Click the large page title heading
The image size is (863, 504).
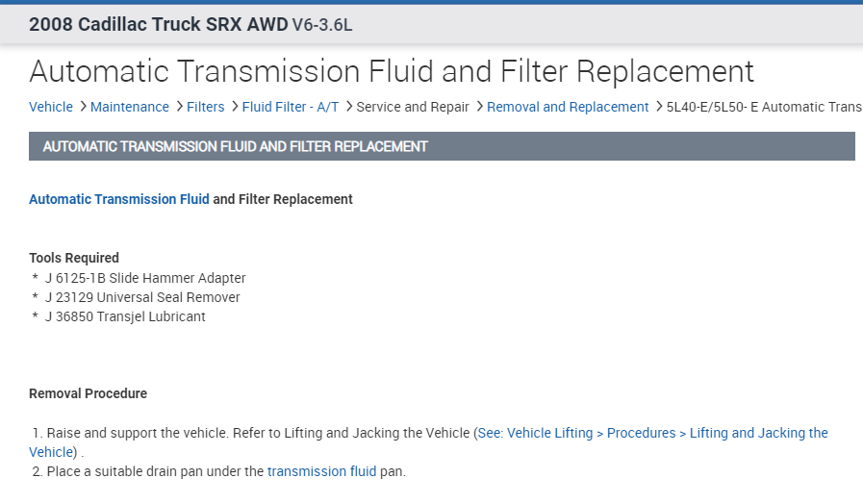tap(392, 71)
